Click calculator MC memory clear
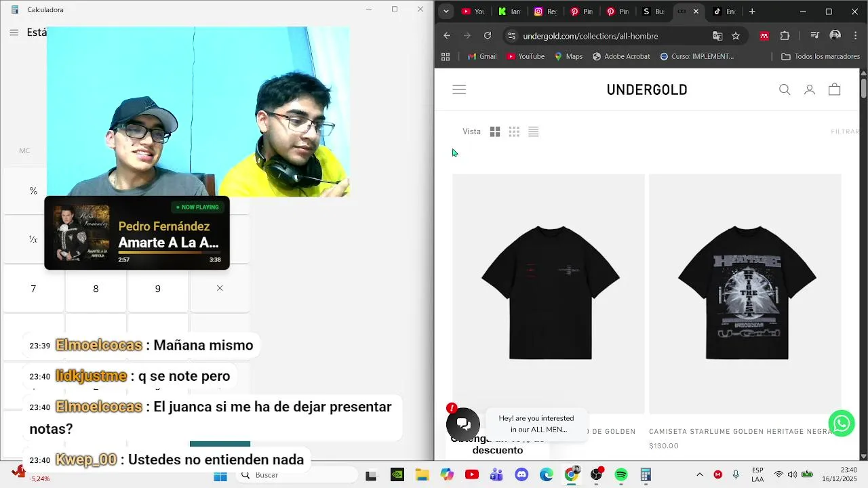This screenshot has width=868, height=488. tap(24, 150)
